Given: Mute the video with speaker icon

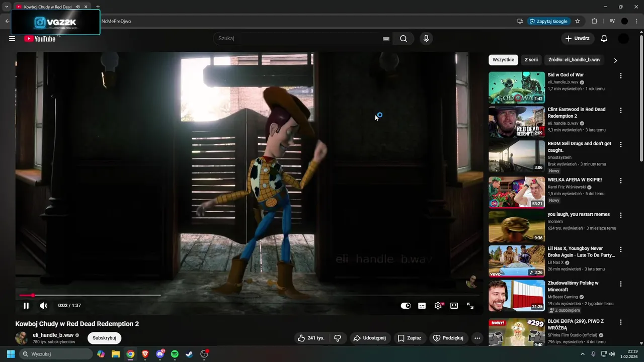Looking at the screenshot, I should pyautogui.click(x=44, y=306).
